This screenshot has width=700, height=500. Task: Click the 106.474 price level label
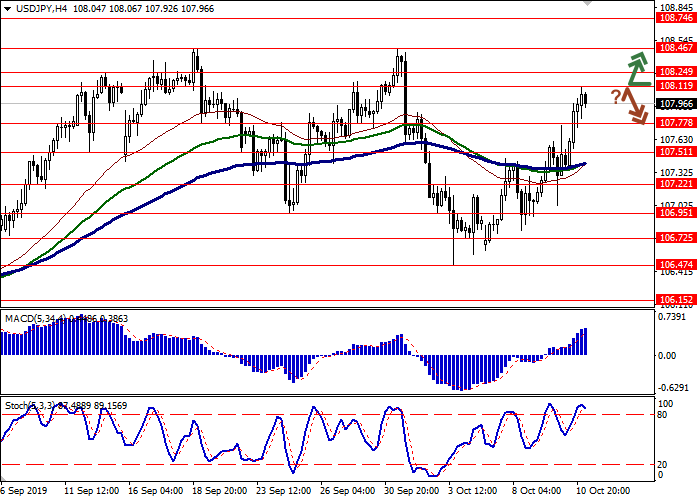pyautogui.click(x=676, y=264)
